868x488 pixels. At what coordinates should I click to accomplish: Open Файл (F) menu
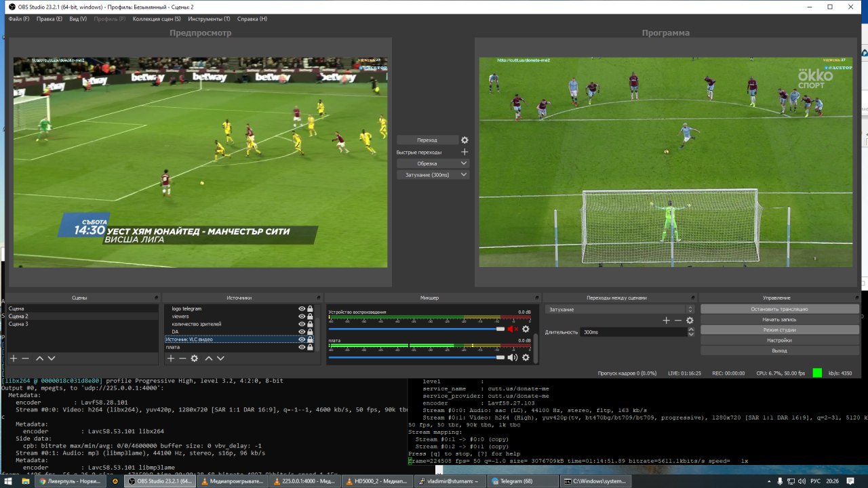[x=18, y=19]
